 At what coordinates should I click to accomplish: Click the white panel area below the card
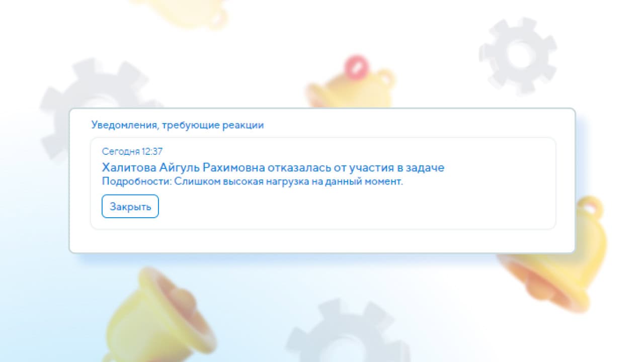tap(322, 240)
